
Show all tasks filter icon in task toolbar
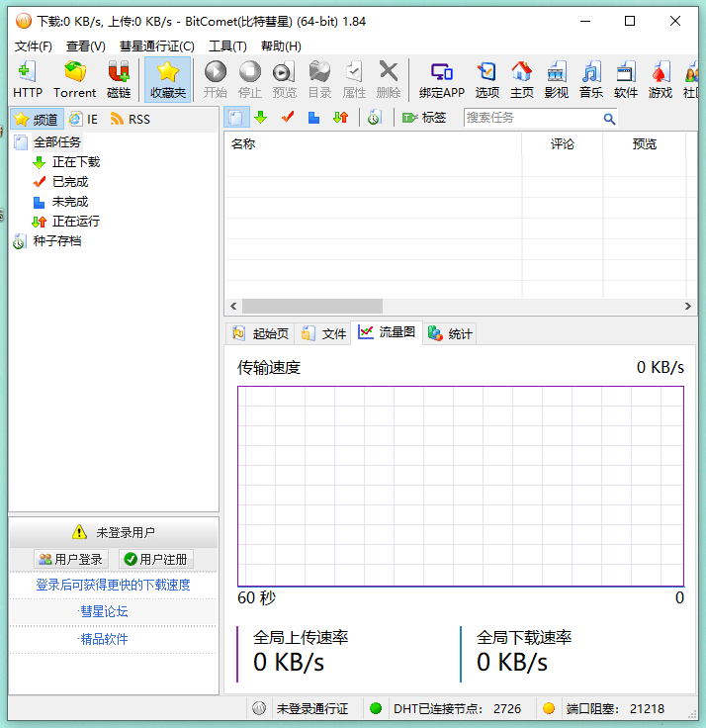(235, 118)
